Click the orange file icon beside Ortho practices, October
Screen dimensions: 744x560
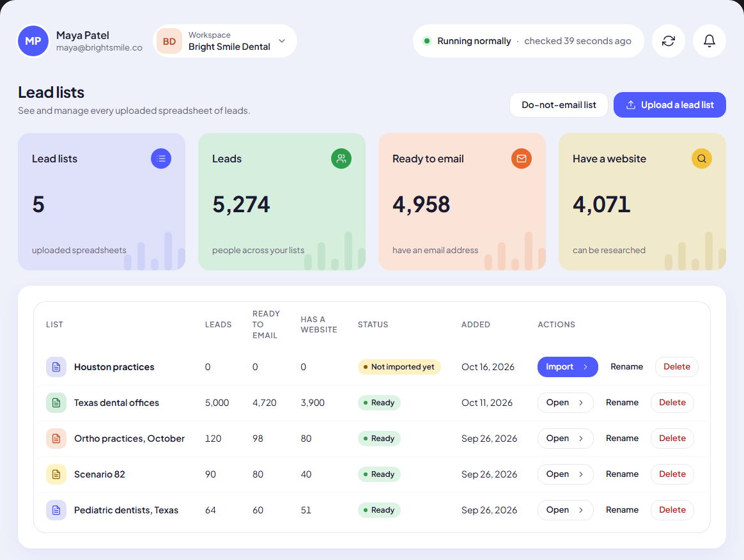click(x=56, y=439)
